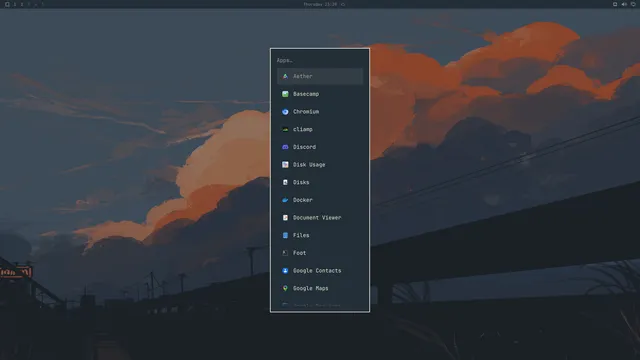Click the Foot terminal icon

285,253
